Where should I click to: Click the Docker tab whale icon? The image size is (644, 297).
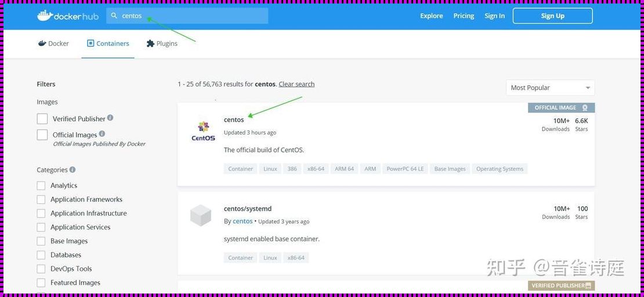click(42, 43)
